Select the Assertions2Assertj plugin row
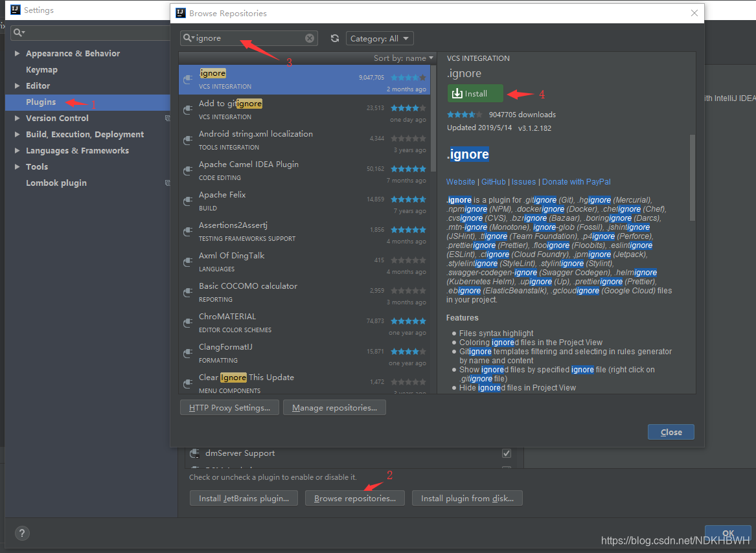 pyautogui.click(x=304, y=231)
